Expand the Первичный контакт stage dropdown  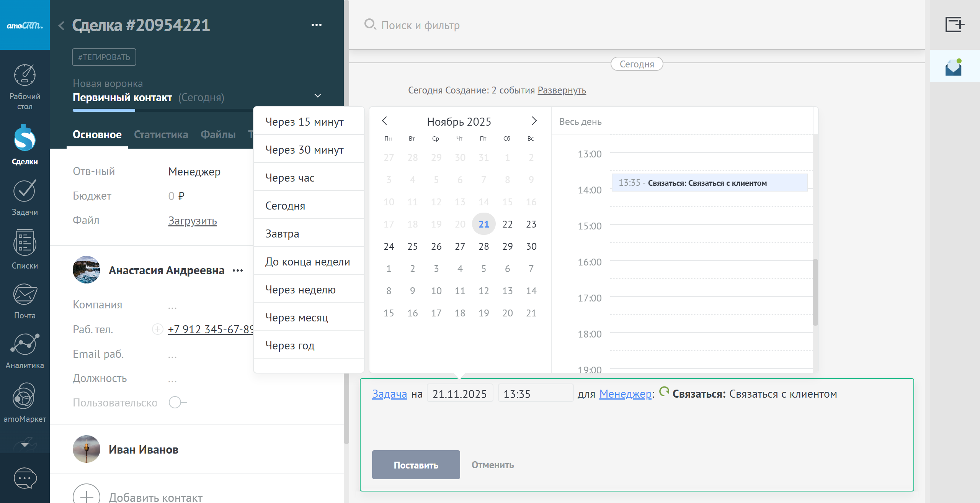click(x=318, y=96)
